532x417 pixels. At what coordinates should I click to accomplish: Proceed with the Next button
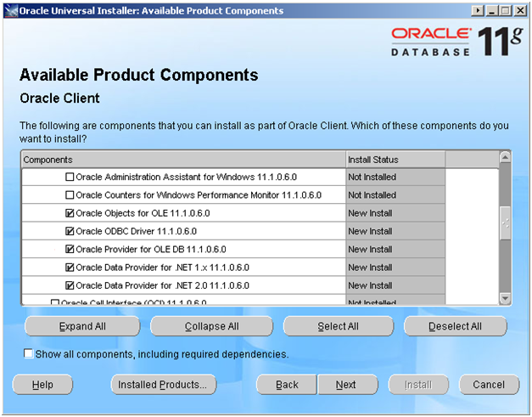tap(347, 385)
